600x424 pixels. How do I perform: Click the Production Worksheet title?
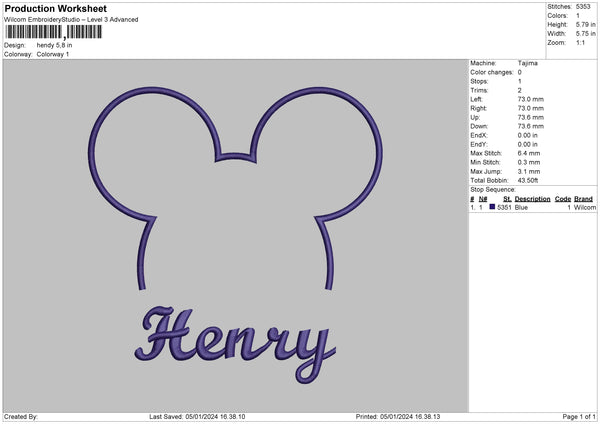pyautogui.click(x=56, y=9)
